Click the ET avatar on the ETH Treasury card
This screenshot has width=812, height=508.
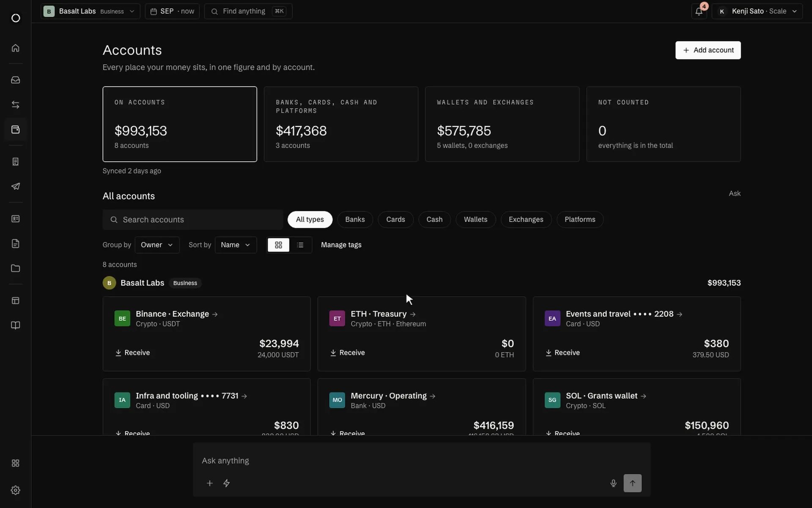(x=337, y=318)
